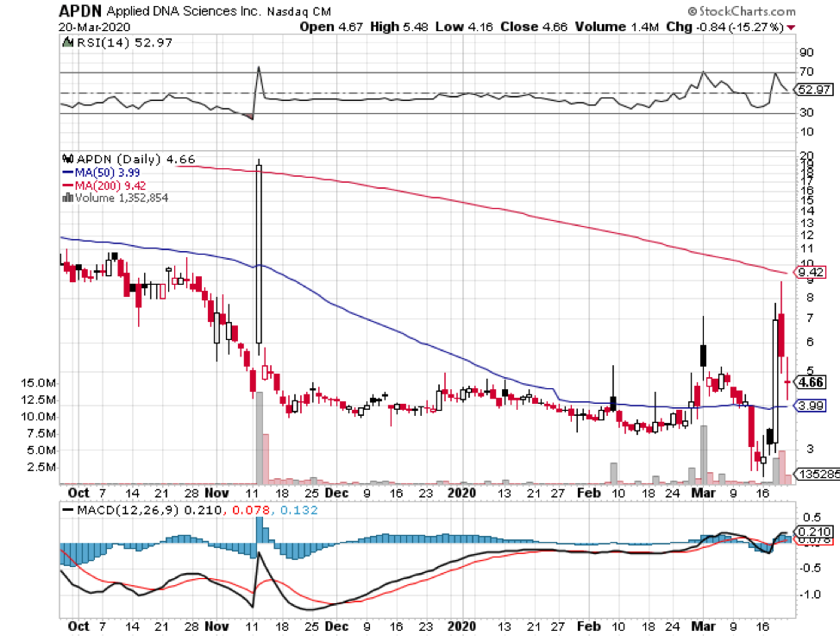Click the volume bars icon in legend

[x=66, y=198]
